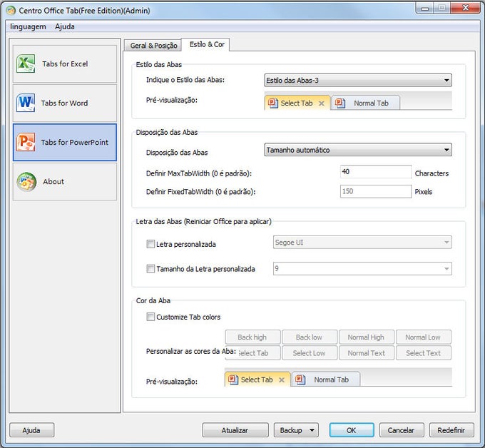Click the Back low color button
This screenshot has width=485, height=448.
310,337
